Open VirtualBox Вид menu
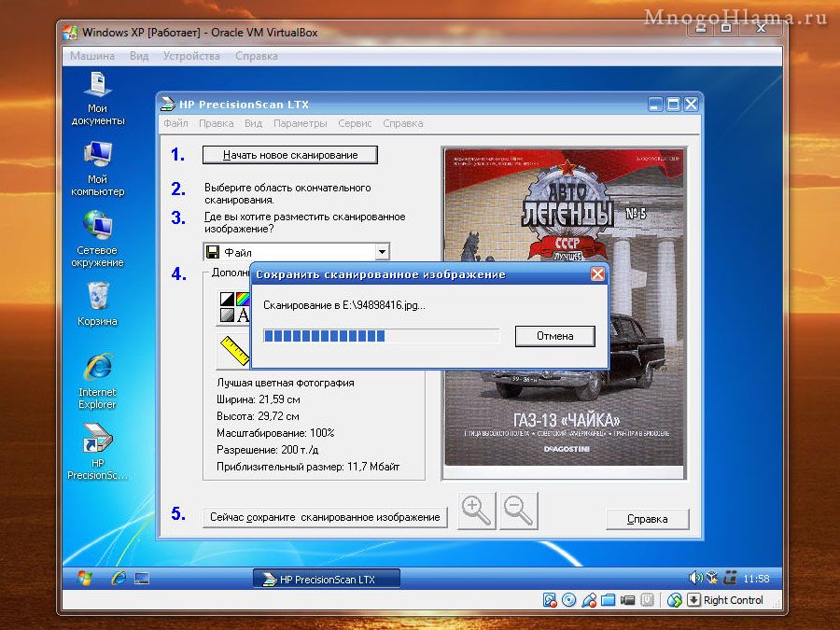 click(x=139, y=56)
